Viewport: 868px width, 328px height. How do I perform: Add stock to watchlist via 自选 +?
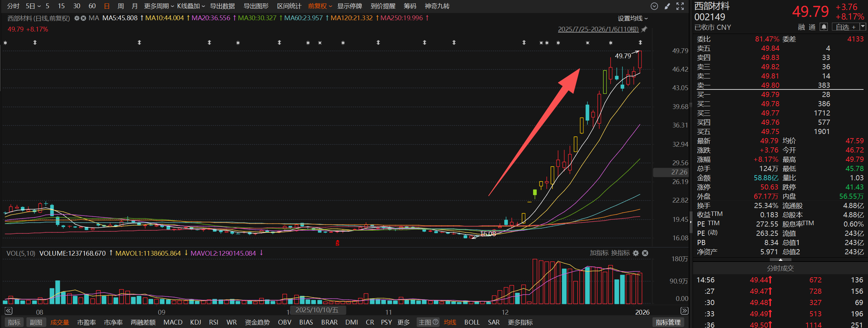click(x=845, y=27)
